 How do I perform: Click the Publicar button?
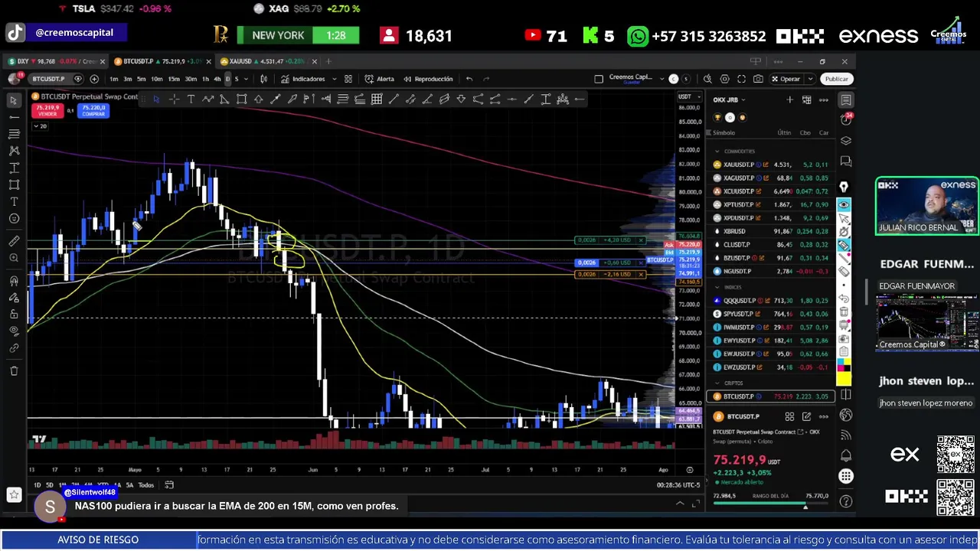coord(836,79)
